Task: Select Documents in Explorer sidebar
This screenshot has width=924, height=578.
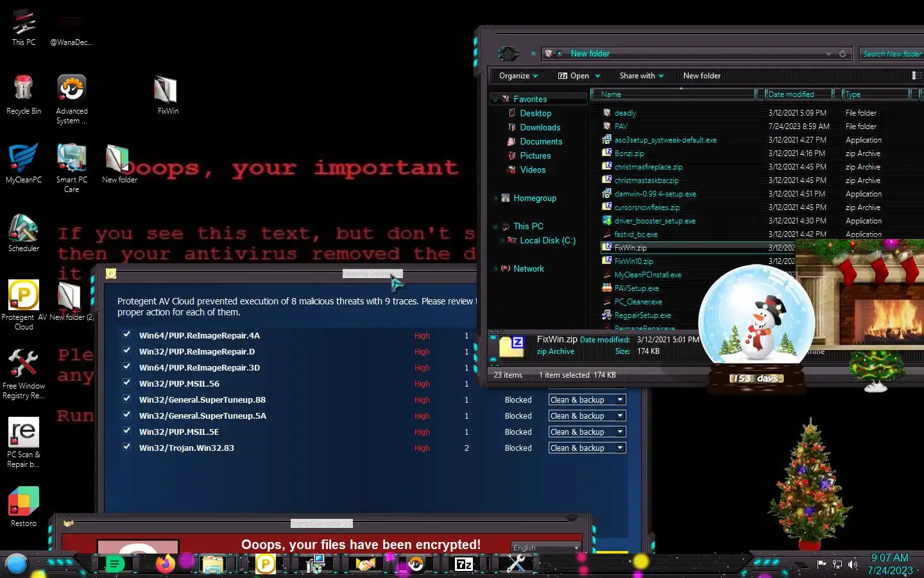Action: click(541, 141)
